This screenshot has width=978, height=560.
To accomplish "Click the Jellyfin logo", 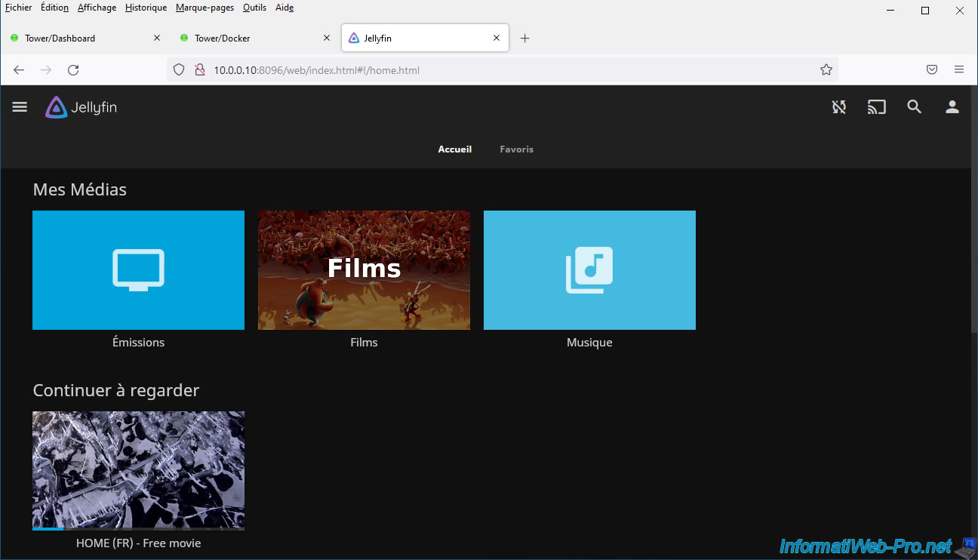I will pos(81,107).
